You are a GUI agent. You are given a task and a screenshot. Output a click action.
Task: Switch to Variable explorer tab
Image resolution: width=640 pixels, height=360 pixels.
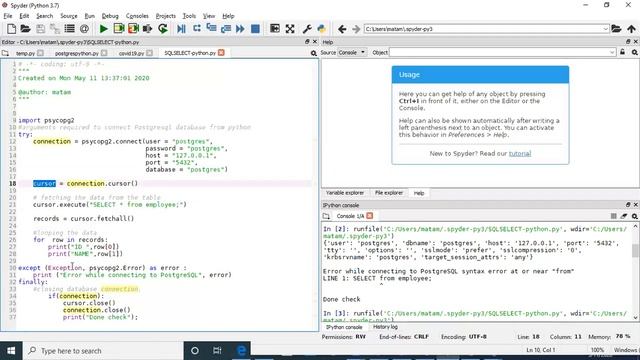[x=345, y=193]
